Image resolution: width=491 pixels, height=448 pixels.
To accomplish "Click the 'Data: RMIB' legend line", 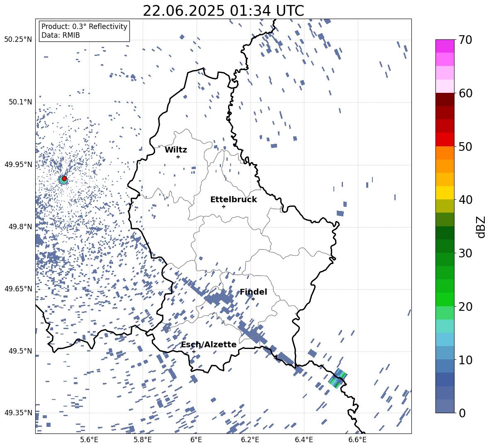I will (61, 35).
